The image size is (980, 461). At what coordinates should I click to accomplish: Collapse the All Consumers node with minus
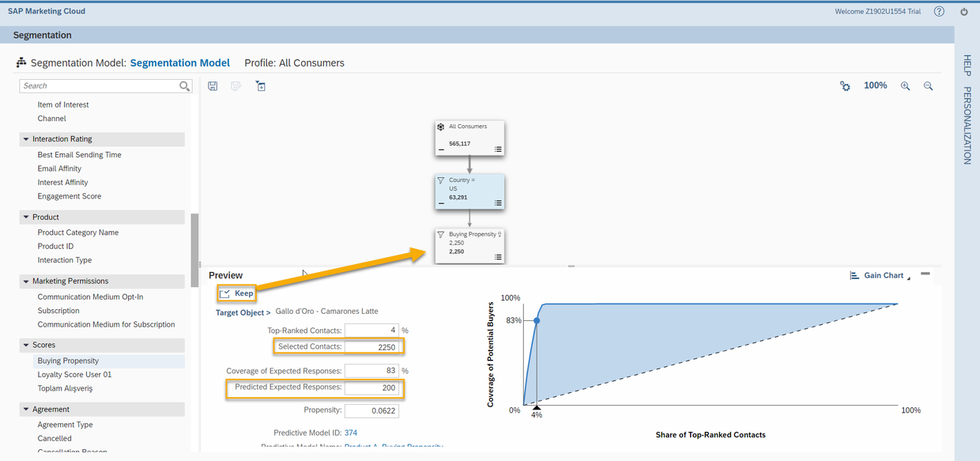[x=441, y=149]
